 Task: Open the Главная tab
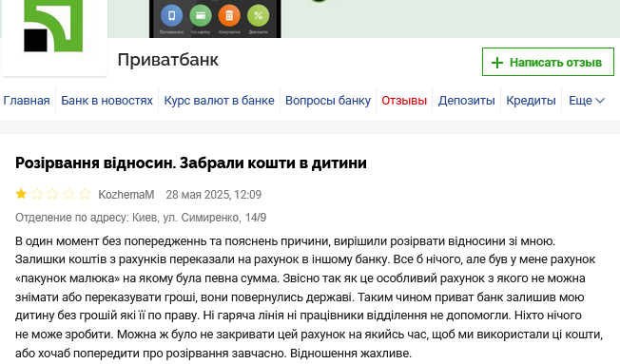pyautogui.click(x=27, y=101)
